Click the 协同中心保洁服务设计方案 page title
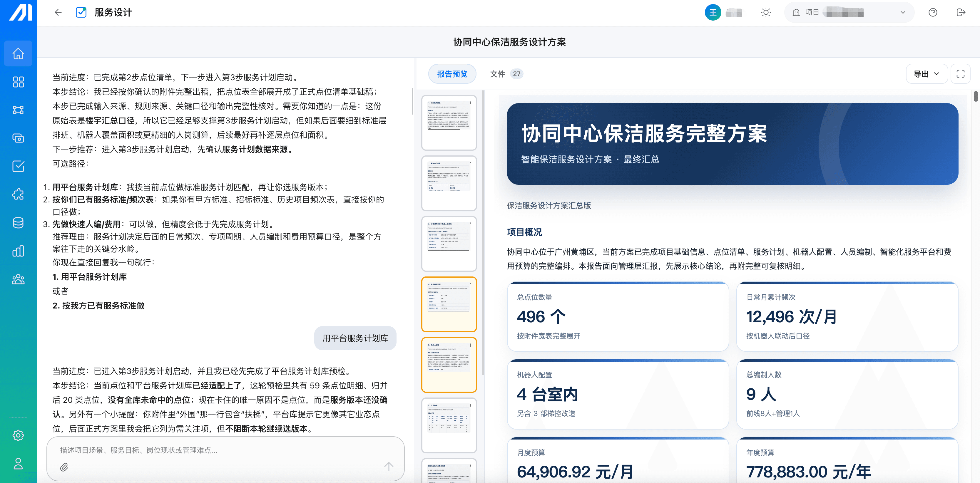The image size is (980, 483). point(509,42)
